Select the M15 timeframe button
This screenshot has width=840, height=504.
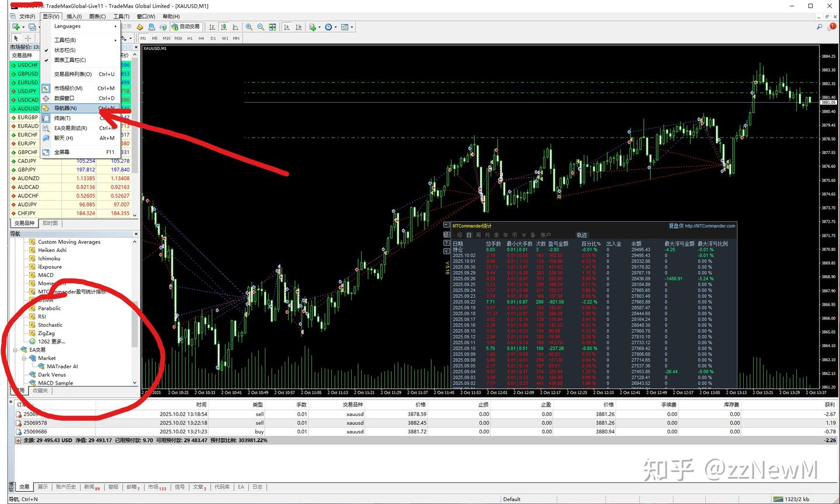[166, 38]
